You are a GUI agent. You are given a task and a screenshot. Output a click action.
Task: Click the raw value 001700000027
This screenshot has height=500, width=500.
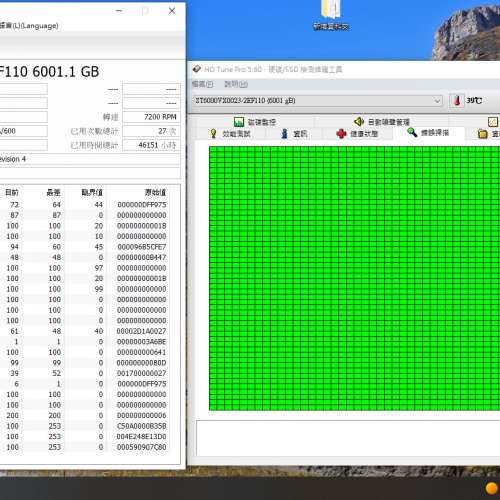click(x=141, y=373)
